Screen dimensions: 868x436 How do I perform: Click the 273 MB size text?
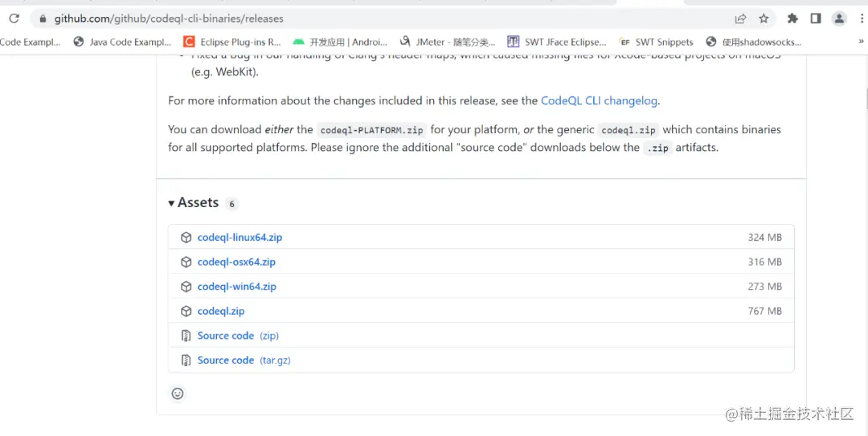pos(765,287)
